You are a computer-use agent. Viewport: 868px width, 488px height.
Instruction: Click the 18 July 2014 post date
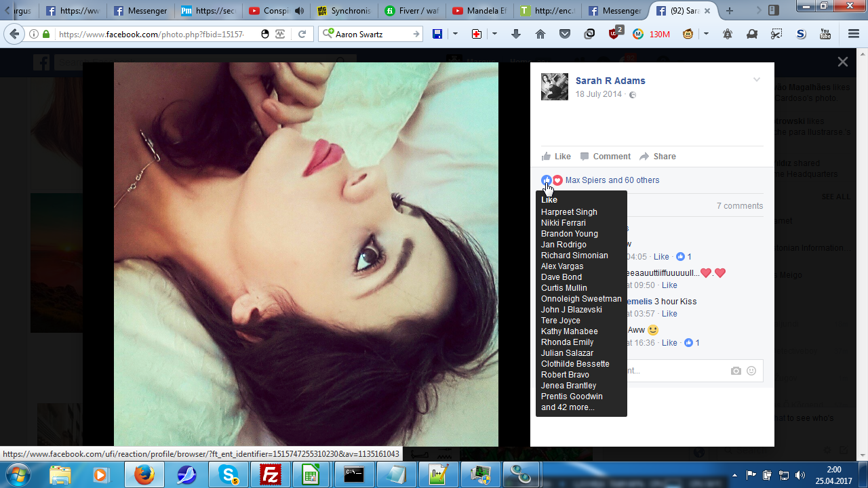tap(599, 94)
